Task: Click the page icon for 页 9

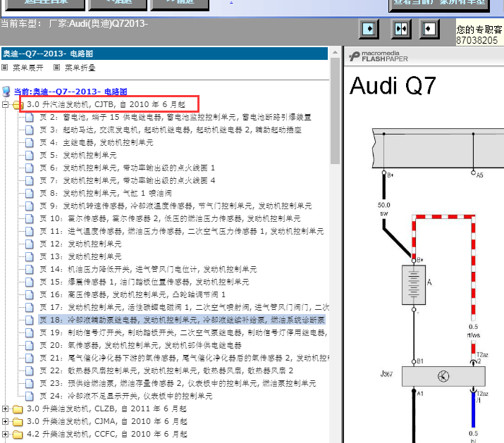Action: tap(29, 206)
